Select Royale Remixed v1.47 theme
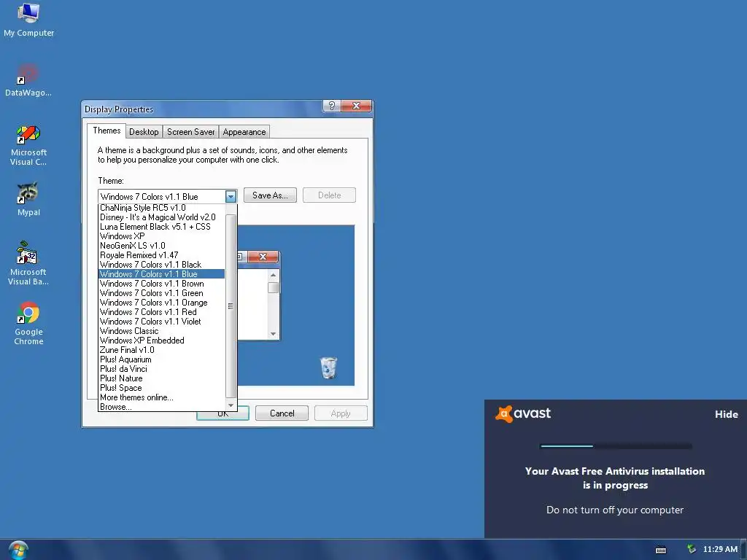747x560 pixels. pos(161,255)
